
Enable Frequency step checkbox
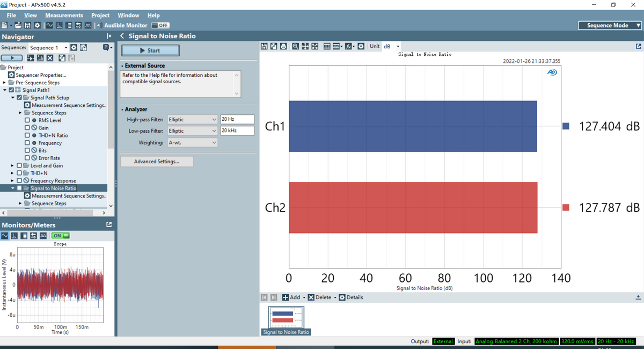27,143
